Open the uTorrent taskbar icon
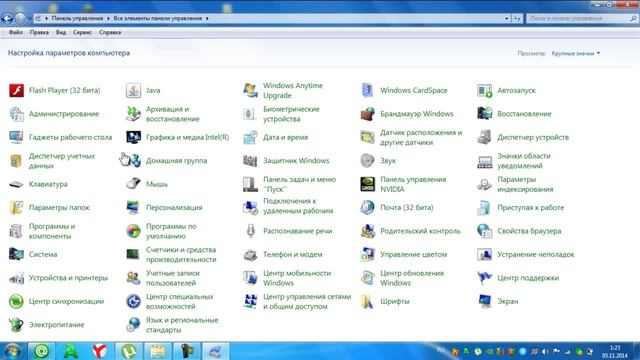640x360 pixels. coord(129,351)
